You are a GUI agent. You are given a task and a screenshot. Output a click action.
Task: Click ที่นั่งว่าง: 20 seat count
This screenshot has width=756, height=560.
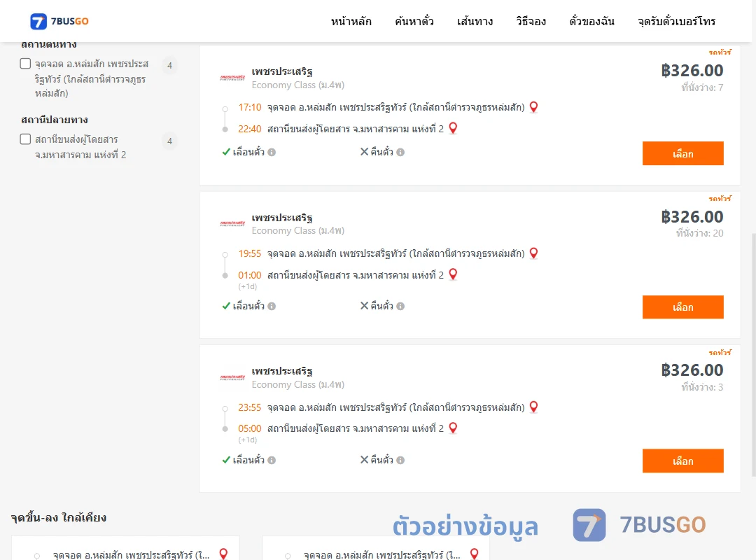pos(699,234)
